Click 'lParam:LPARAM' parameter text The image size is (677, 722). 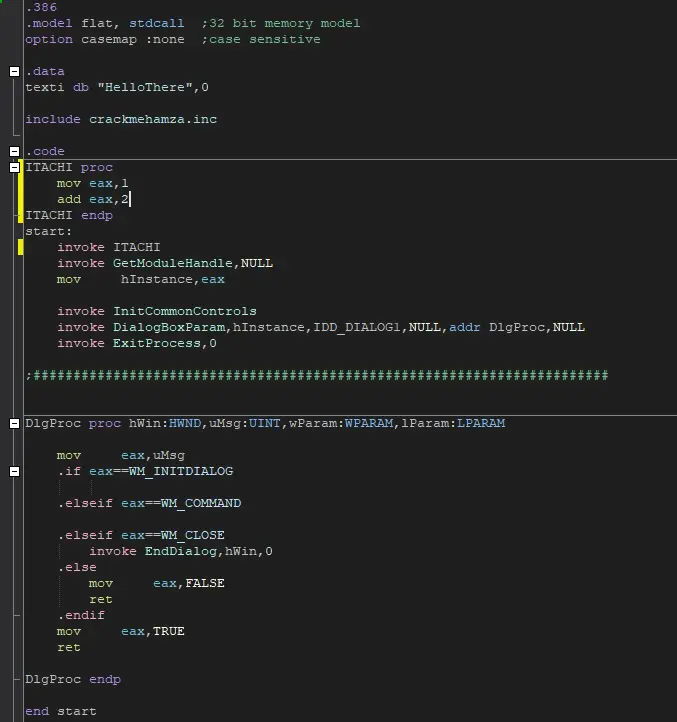pos(453,423)
